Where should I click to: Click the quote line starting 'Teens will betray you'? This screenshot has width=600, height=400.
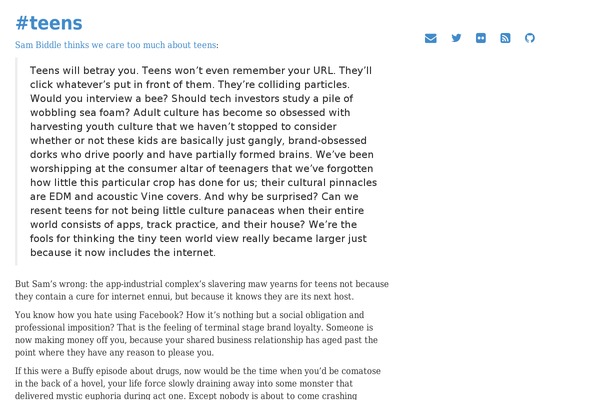[x=201, y=70]
